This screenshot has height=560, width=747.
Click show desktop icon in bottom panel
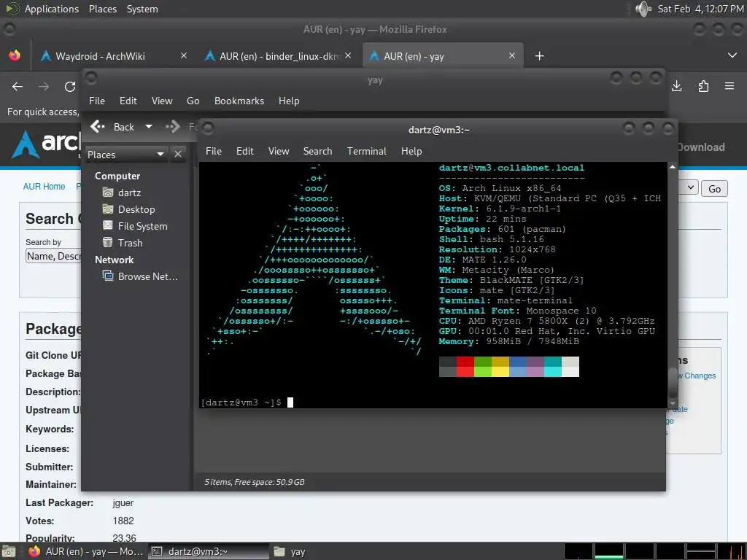tap(9, 552)
